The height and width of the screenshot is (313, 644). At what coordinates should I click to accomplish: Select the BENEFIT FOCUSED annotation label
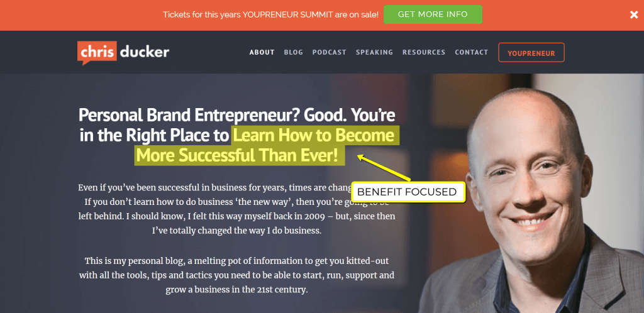pos(407,192)
